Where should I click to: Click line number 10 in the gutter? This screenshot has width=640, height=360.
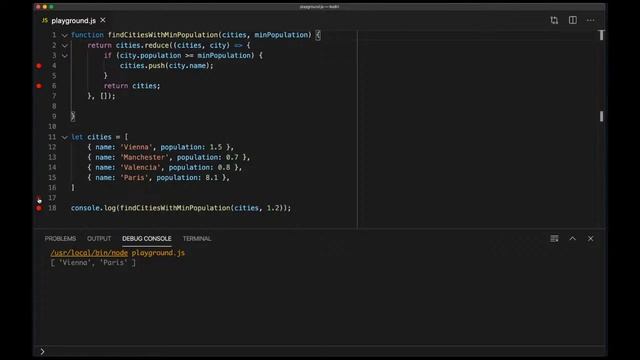(x=52, y=127)
